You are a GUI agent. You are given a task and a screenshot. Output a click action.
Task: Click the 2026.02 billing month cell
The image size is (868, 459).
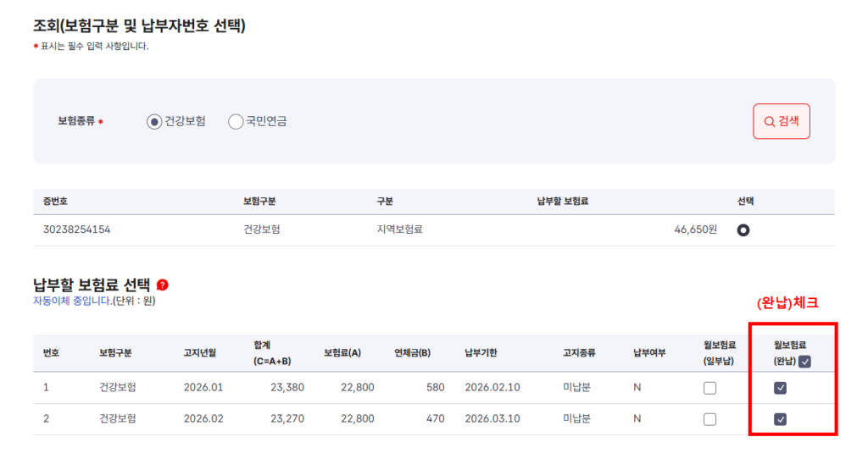click(x=203, y=418)
